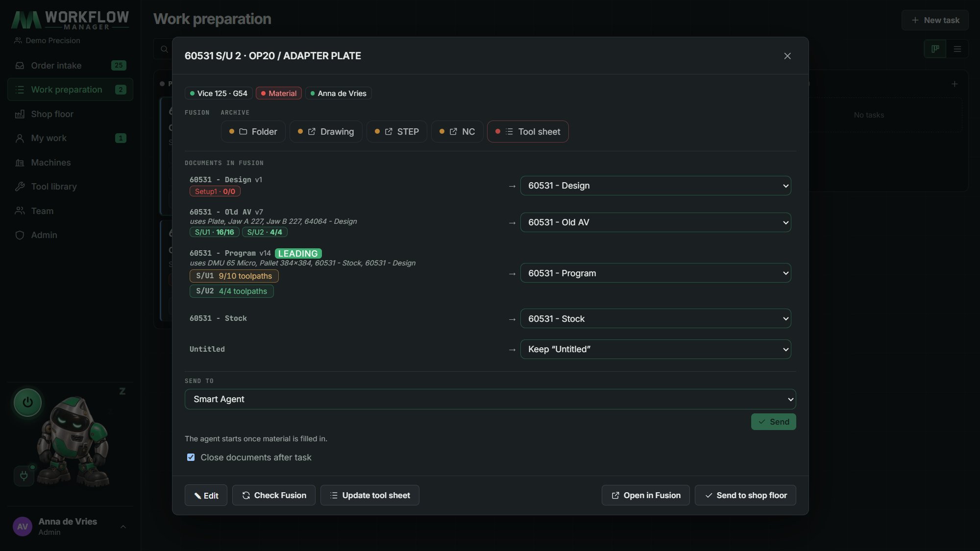Click the Work preparation list icon
The image size is (980, 551).
click(x=20, y=90)
